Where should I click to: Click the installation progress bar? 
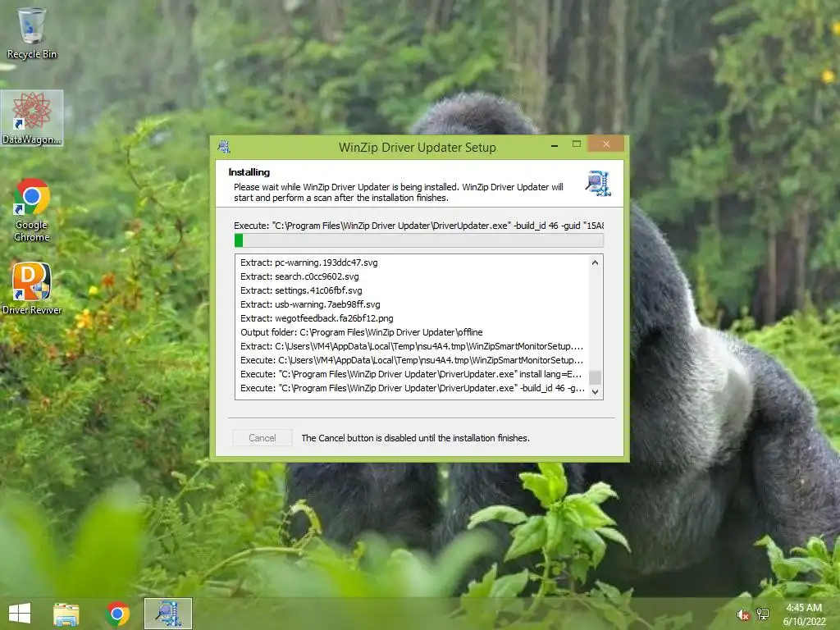pyautogui.click(x=419, y=240)
